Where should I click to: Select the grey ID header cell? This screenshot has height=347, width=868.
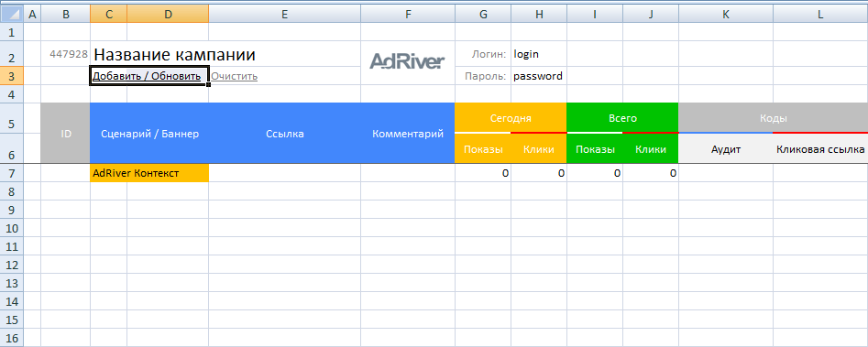[66, 134]
